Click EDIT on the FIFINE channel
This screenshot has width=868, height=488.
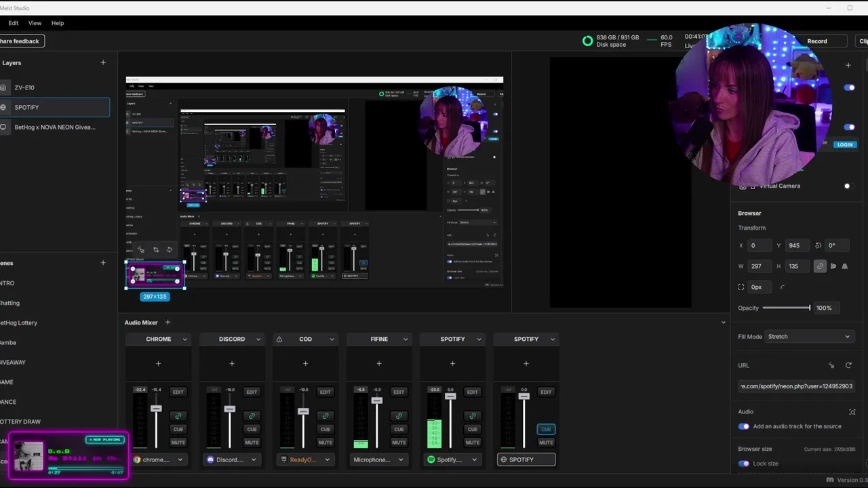point(399,392)
